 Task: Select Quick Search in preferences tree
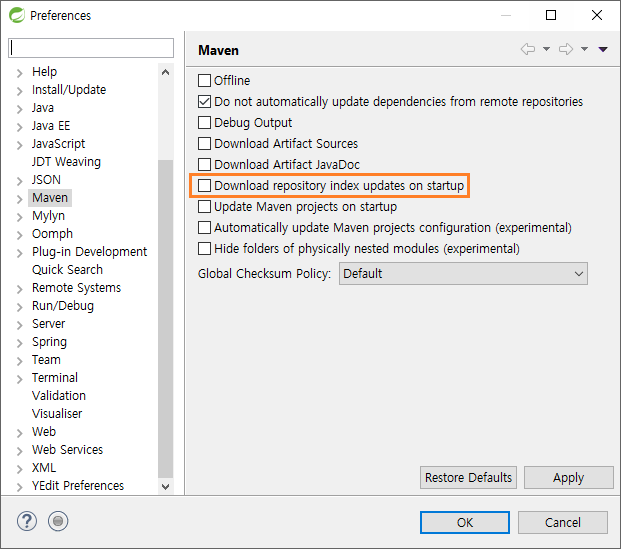point(67,270)
